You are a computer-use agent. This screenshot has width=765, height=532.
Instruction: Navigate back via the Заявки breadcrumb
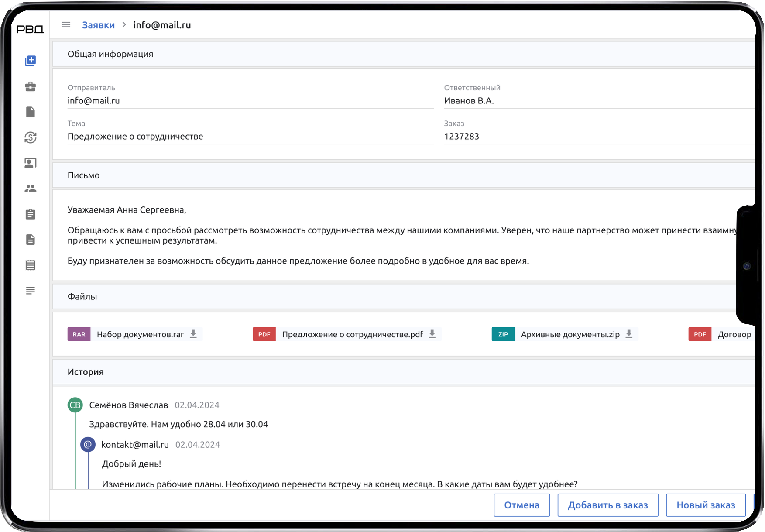pos(98,25)
